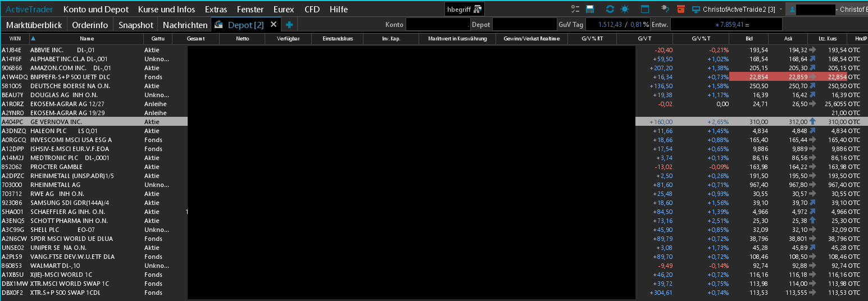Click the refresh arrows icon

point(610,9)
